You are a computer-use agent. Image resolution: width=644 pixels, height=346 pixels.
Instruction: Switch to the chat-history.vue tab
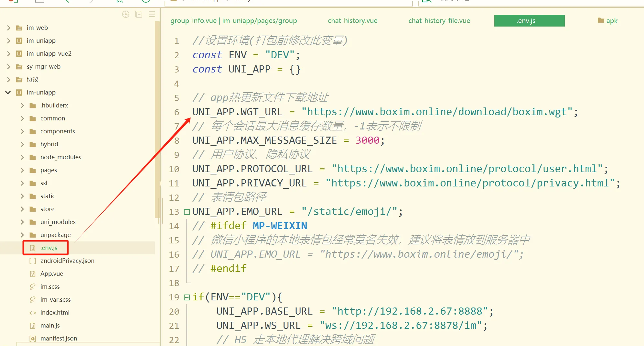click(x=352, y=21)
